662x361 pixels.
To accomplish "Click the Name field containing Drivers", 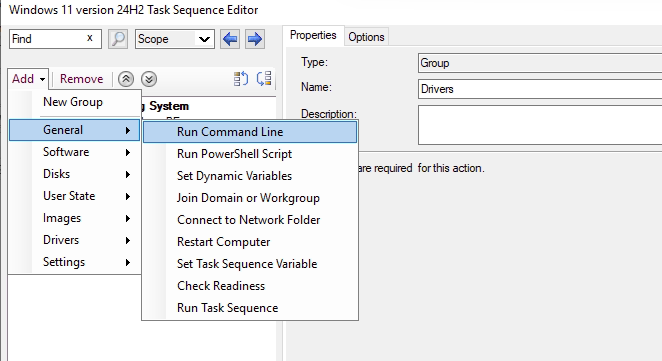I will (x=540, y=89).
